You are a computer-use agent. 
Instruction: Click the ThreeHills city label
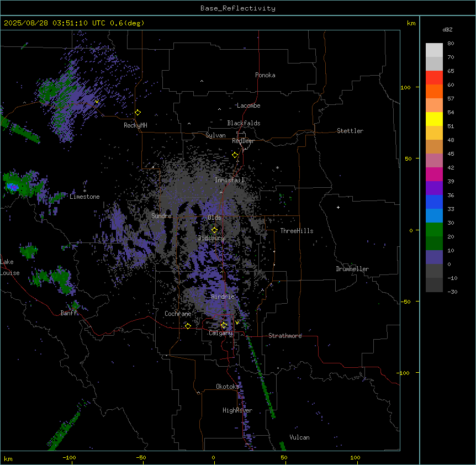[x=297, y=231]
